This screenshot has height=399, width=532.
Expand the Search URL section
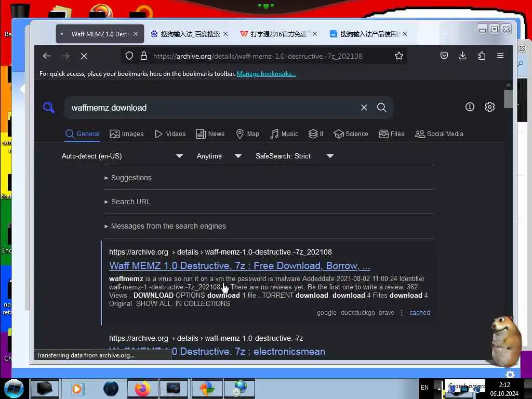pos(127,202)
